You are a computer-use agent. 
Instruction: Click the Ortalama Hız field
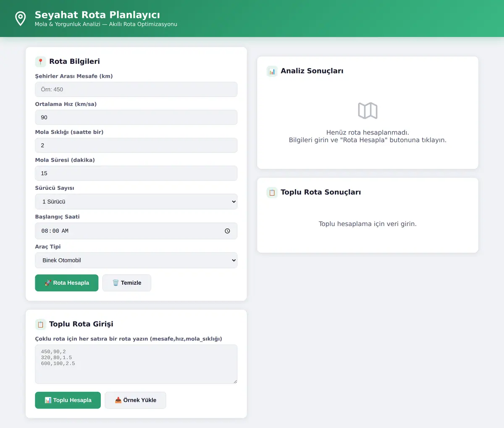click(x=136, y=117)
